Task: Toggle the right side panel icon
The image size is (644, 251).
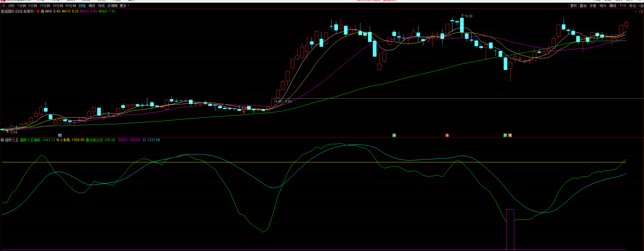Action: point(641,12)
